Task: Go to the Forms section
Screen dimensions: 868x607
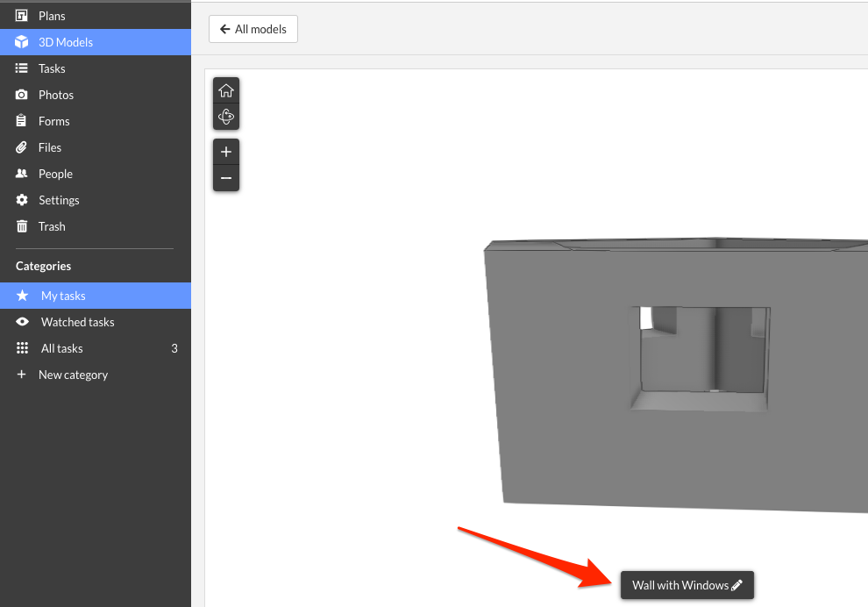Action: point(53,121)
